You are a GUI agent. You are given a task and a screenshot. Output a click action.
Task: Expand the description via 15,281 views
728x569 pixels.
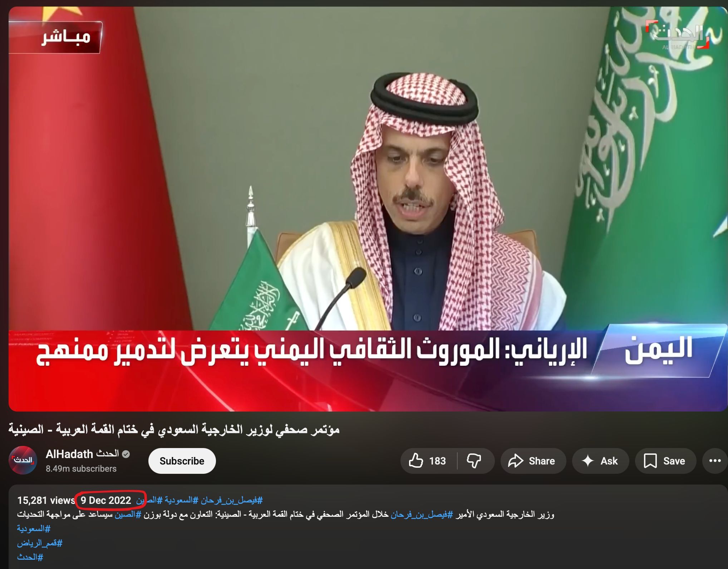(46, 500)
